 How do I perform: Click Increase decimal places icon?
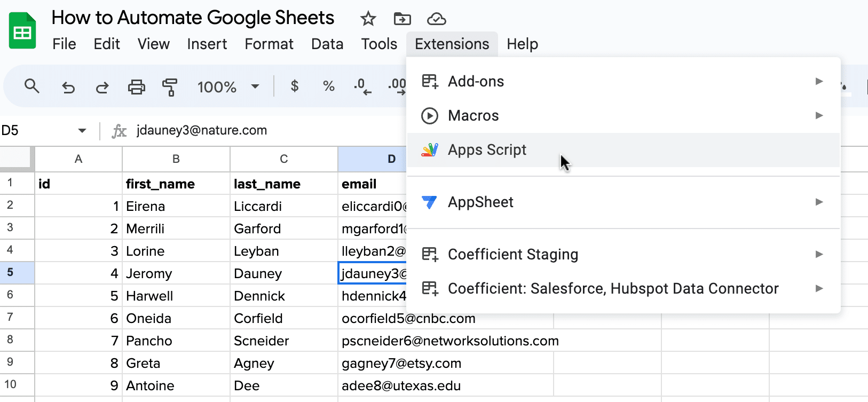(397, 86)
